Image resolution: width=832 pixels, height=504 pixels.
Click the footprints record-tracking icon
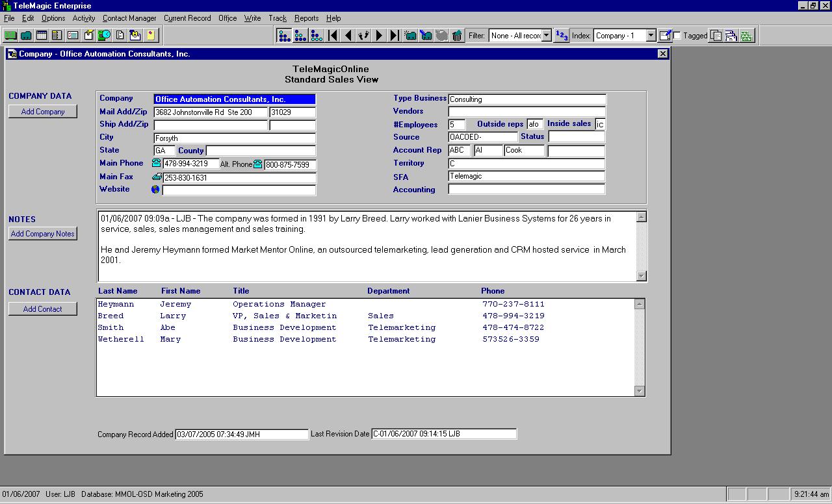[363, 35]
